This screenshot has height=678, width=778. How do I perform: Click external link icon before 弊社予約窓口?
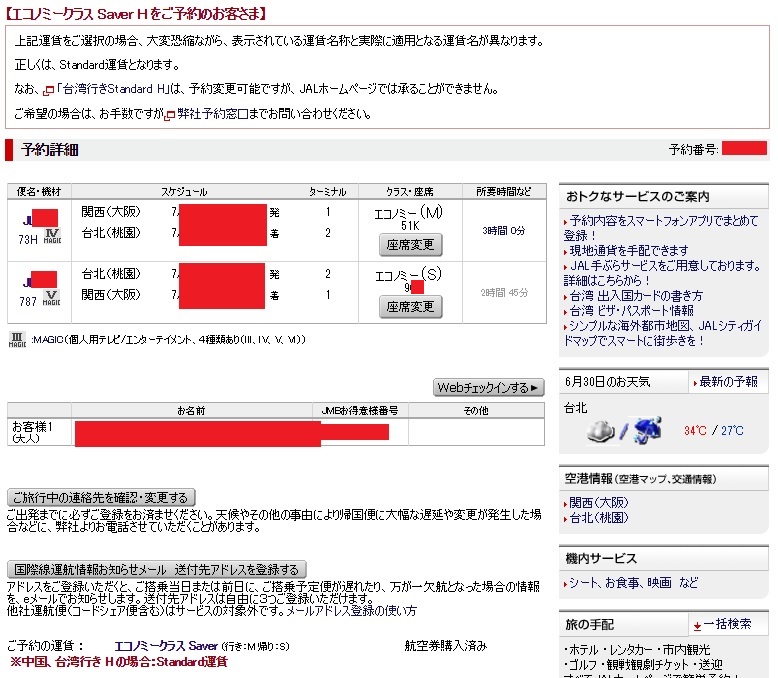click(x=170, y=116)
